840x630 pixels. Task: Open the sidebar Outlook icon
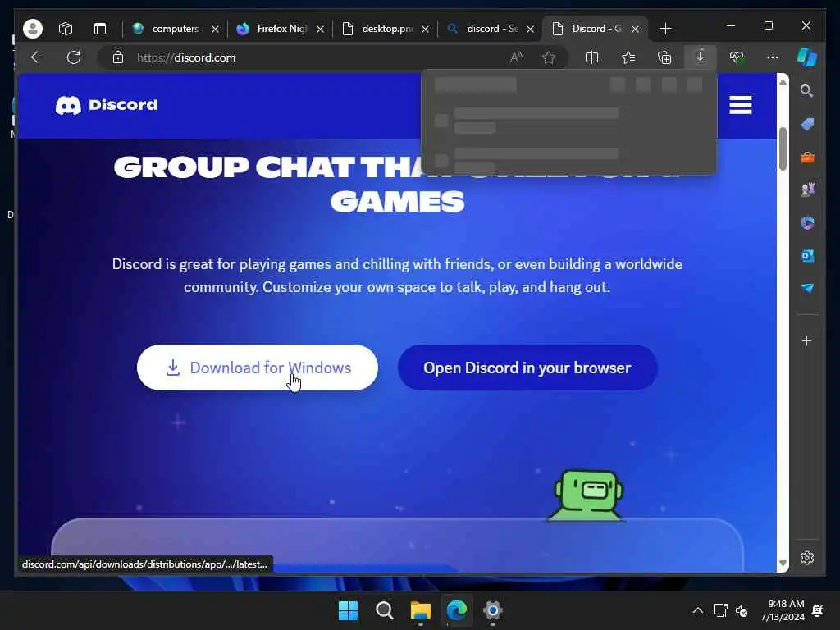807,256
